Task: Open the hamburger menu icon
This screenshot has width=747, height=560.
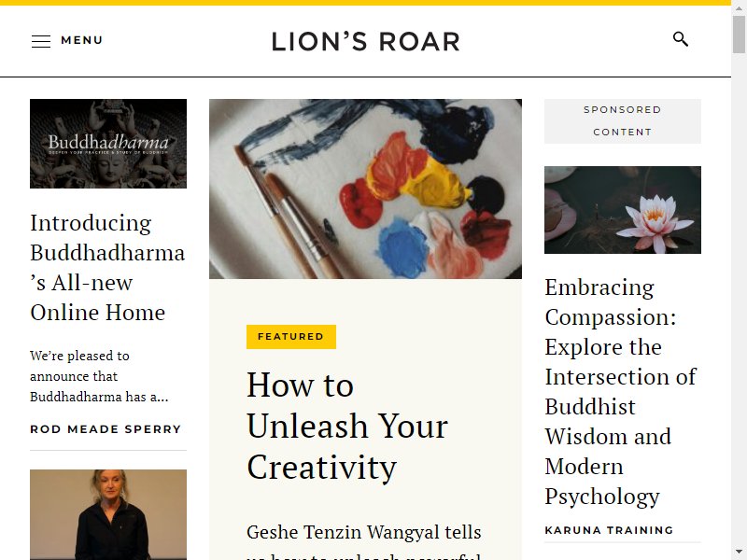Action: [41, 41]
